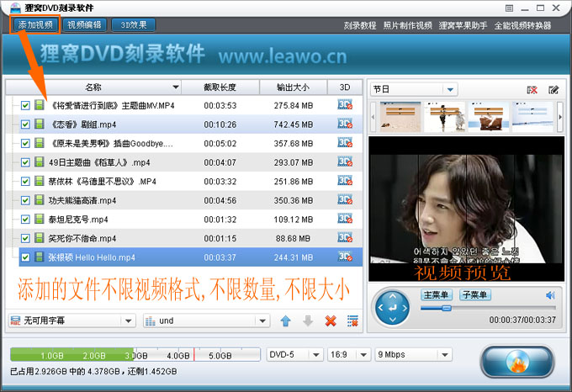Clear the whole video list
The height and width of the screenshot is (392, 572).
[352, 320]
